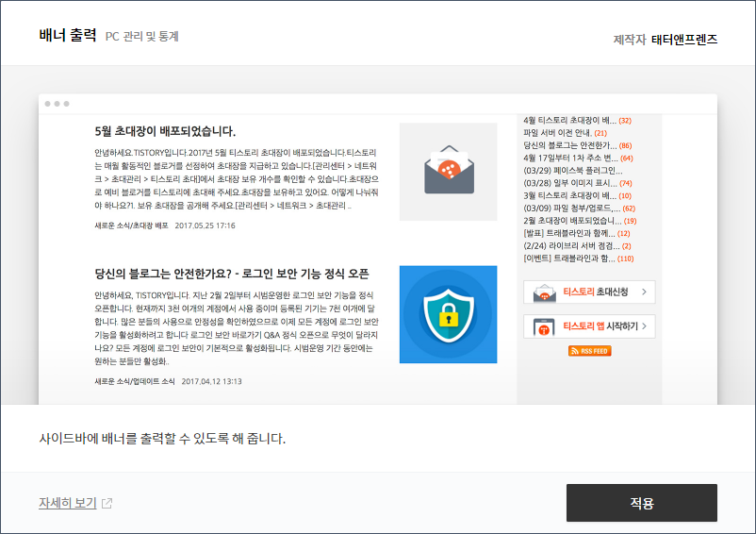Image resolution: width=756 pixels, height=534 pixels.
Task: Open the 자세히 보기 link
Action: coord(68,503)
